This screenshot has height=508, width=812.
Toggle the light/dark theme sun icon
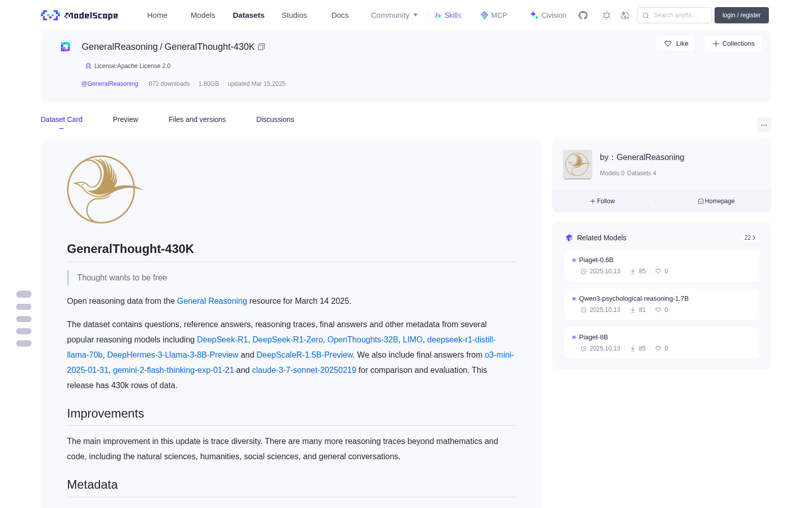click(606, 15)
